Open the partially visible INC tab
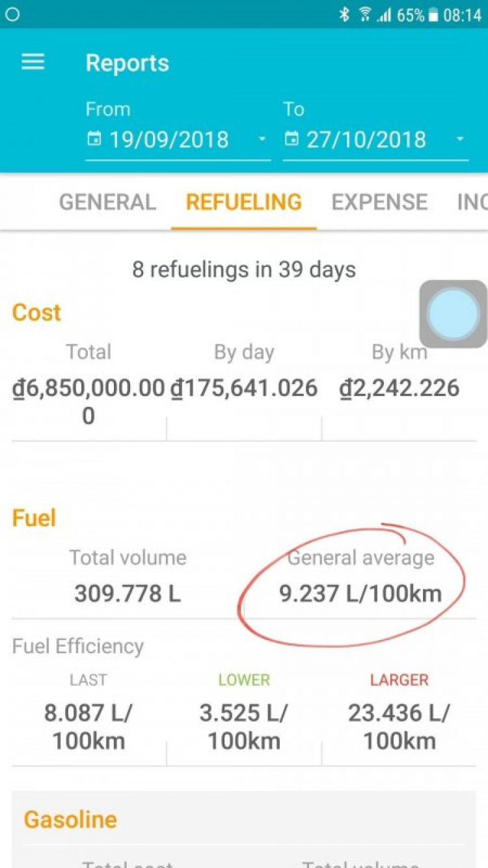Viewport: 488px width, 868px height. [472, 202]
